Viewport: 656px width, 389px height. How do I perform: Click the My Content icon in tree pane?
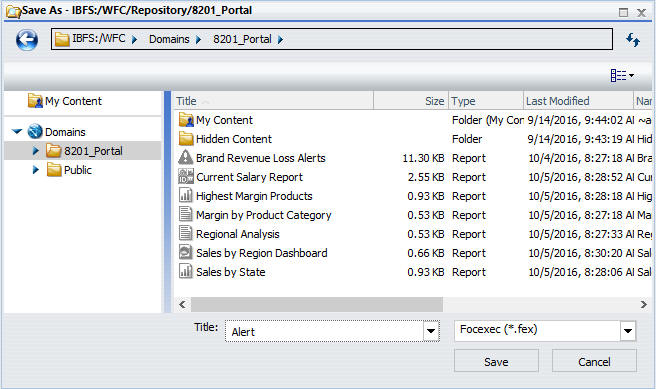[35, 101]
